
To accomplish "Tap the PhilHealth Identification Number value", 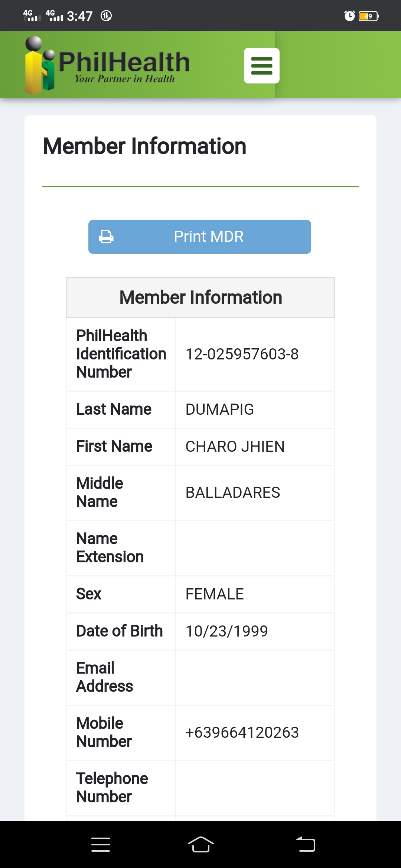I will pos(242,354).
